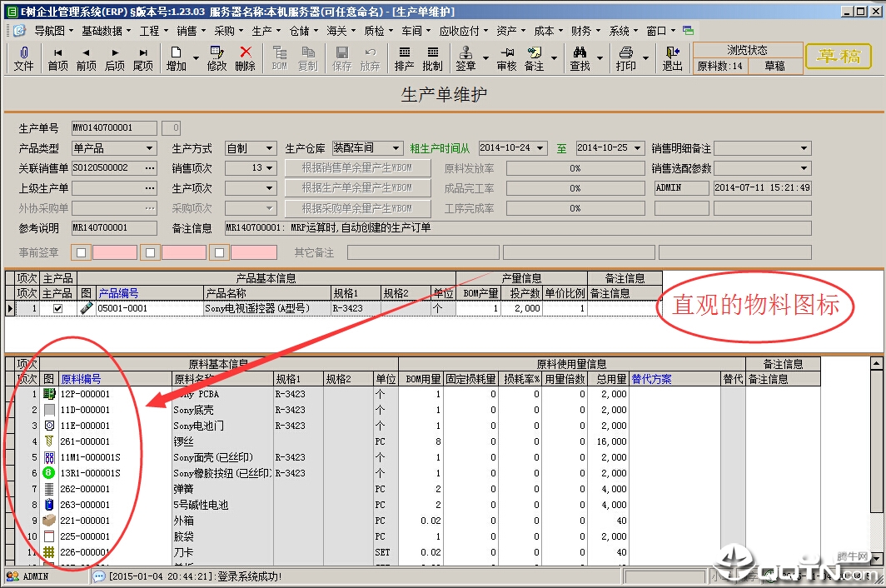Go to first record with 首项
Screen dimensions: 886x588
[x=58, y=58]
